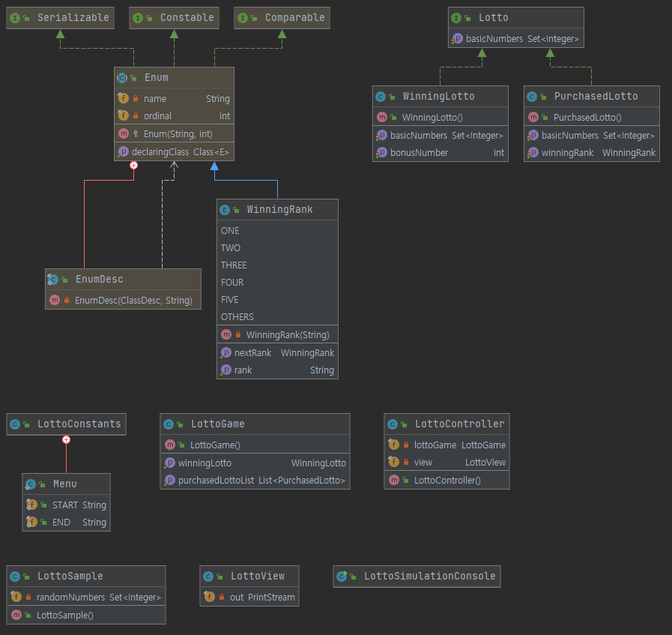Image resolution: width=672 pixels, height=635 pixels.
Task: Click the method icon of Enum(String, int)
Action: tap(124, 133)
